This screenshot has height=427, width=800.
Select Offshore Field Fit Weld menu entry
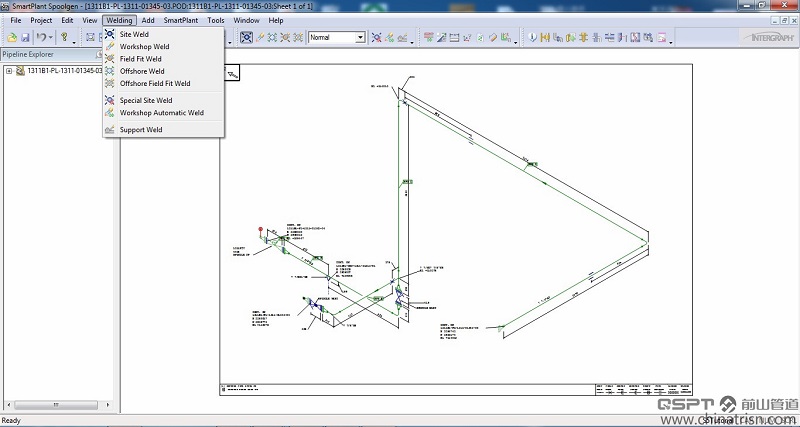154,84
